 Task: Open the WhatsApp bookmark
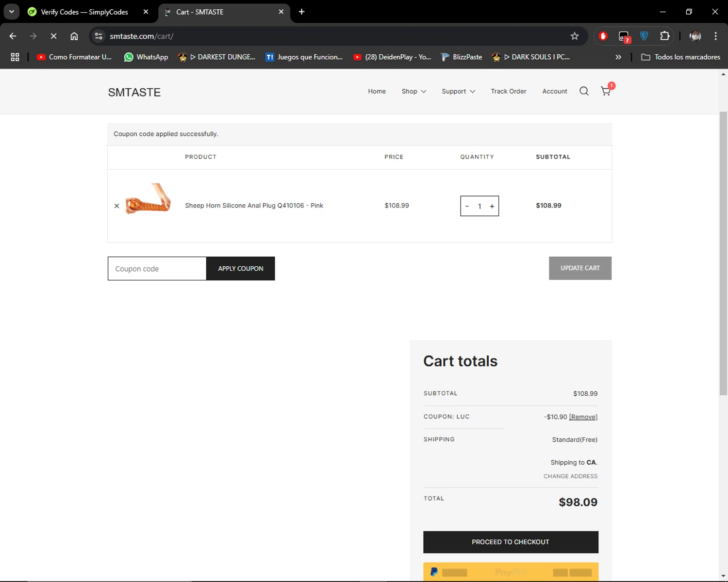pos(146,57)
